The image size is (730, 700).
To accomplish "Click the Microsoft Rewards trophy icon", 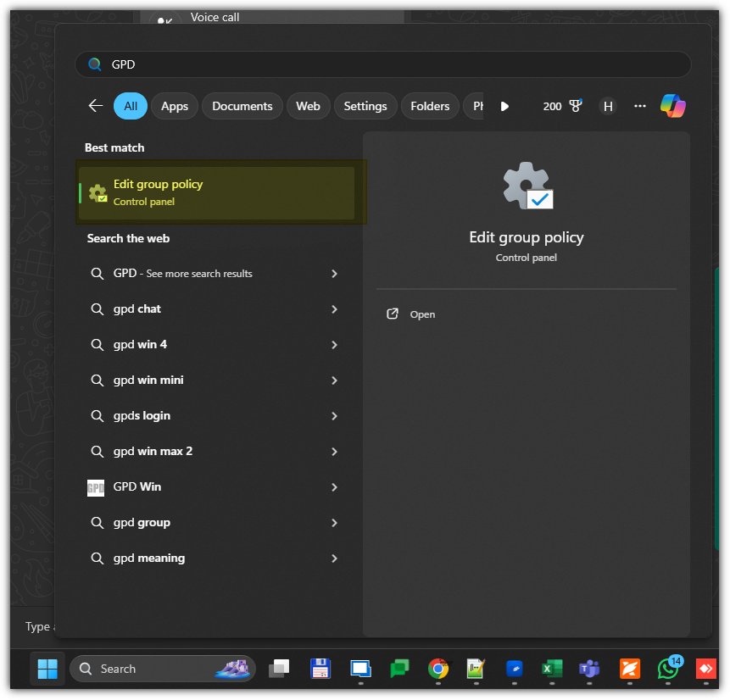I will [576, 106].
